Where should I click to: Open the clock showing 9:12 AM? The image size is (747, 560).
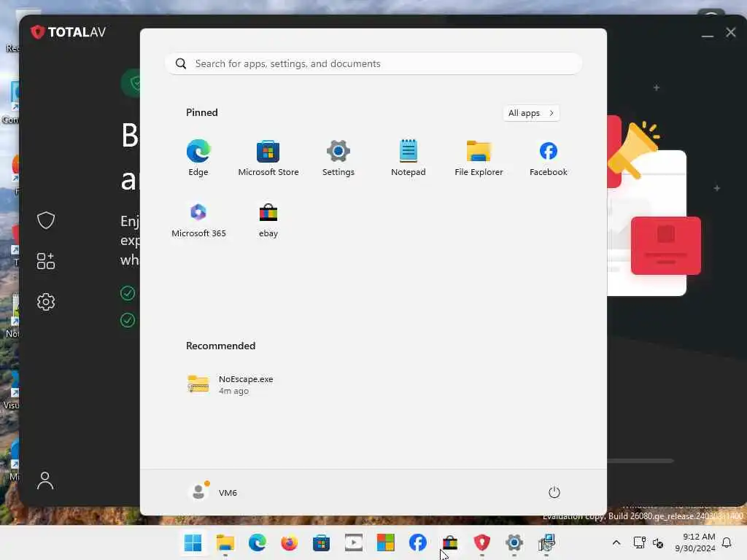(x=695, y=542)
